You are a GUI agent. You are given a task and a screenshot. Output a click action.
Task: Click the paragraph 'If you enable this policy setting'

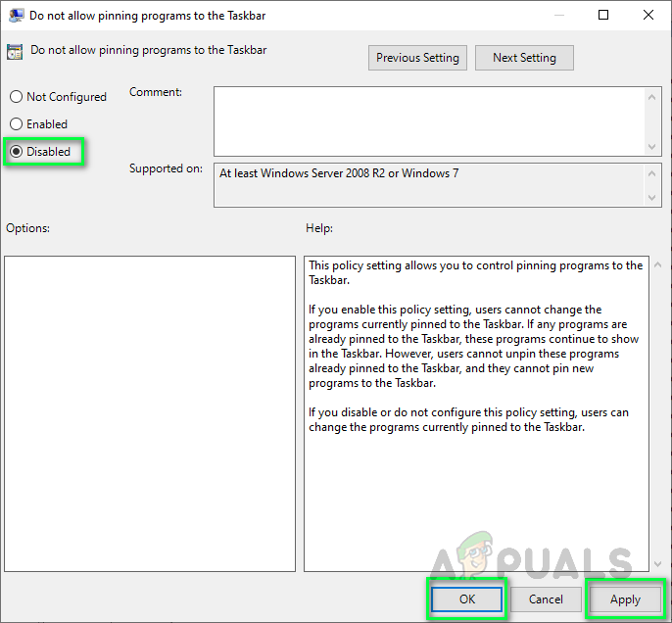[x=473, y=346]
